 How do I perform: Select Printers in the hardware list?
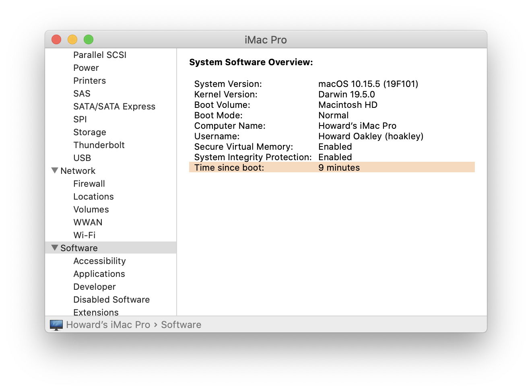(89, 80)
